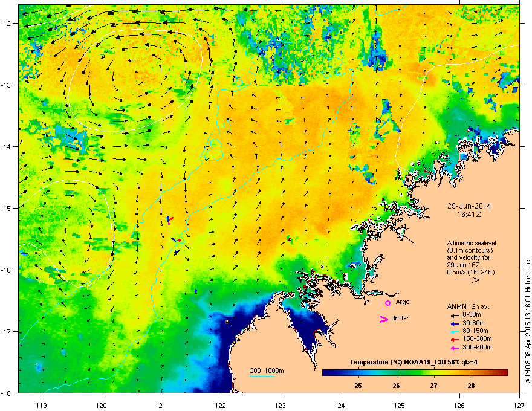Click the latitude axis label -13
Viewport: 532px width, 411px height.
[x=7, y=85]
